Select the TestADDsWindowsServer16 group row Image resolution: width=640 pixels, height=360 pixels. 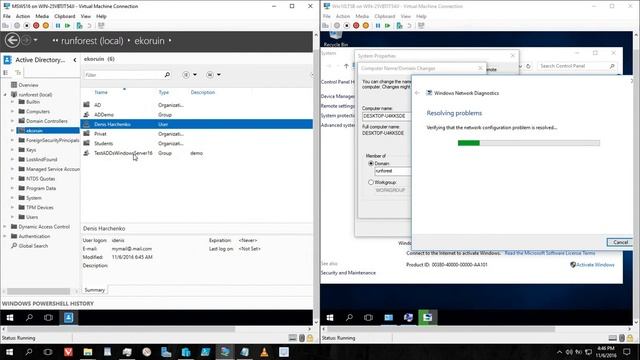click(197, 153)
